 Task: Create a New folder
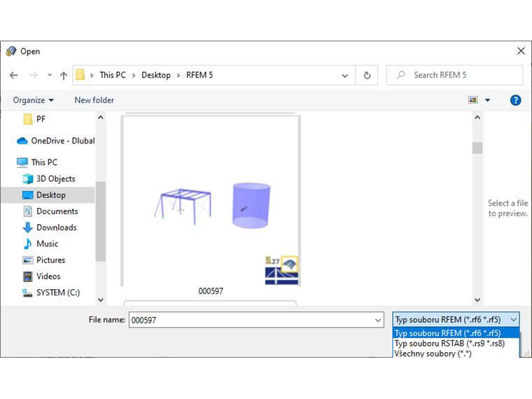tap(94, 100)
